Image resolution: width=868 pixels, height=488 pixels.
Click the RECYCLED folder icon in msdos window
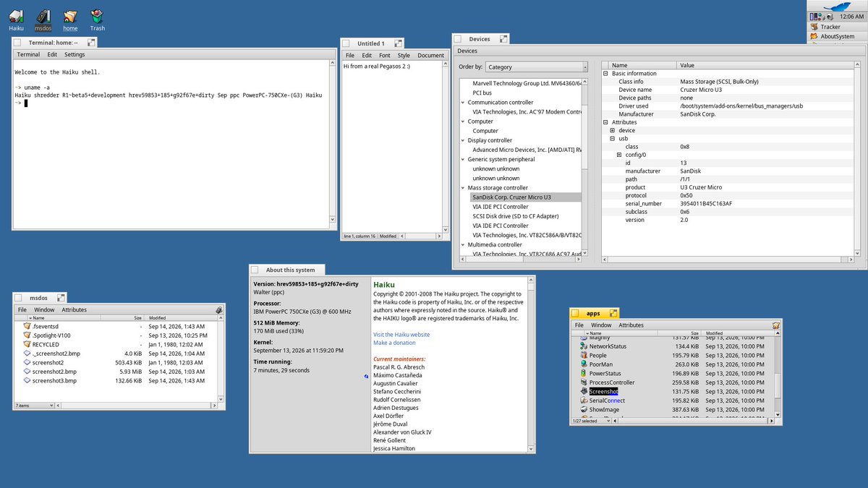coord(27,344)
